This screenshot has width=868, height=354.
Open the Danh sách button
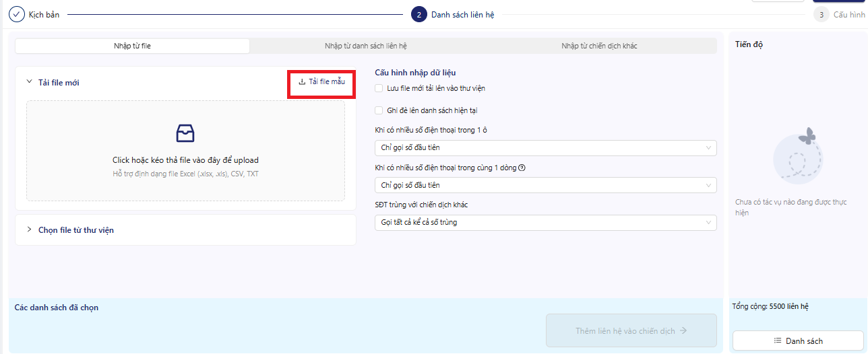[x=798, y=341]
